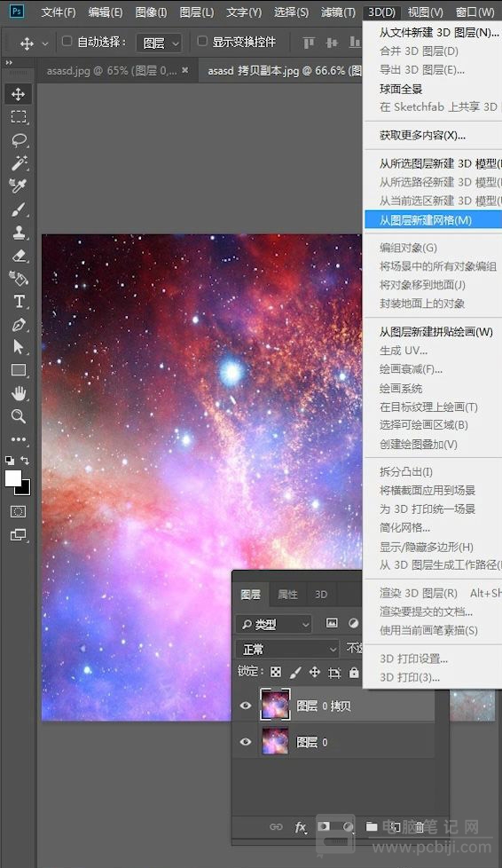Open the 视图(V) menu
The height and width of the screenshot is (868, 502).
(425, 12)
